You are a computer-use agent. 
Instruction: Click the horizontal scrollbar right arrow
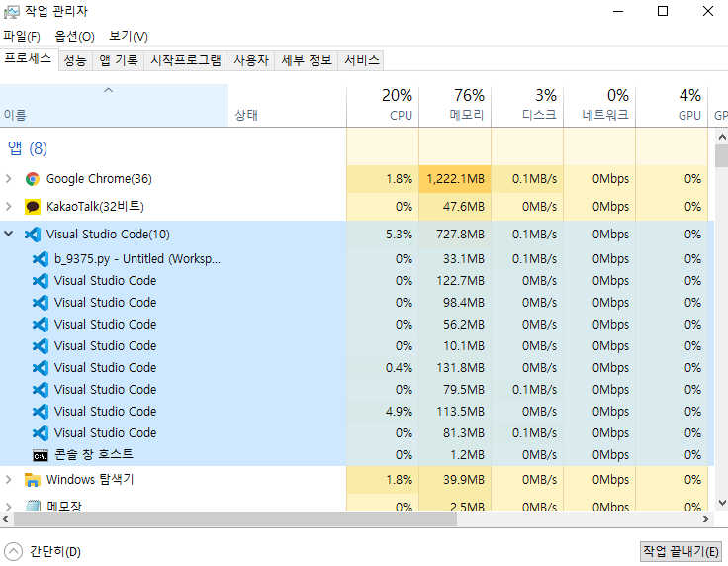[x=706, y=519]
